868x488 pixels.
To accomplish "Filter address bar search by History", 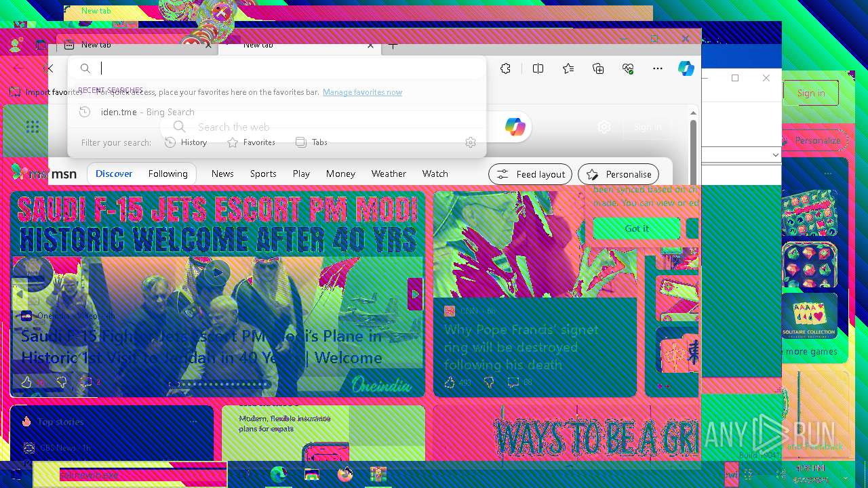I will coord(186,142).
